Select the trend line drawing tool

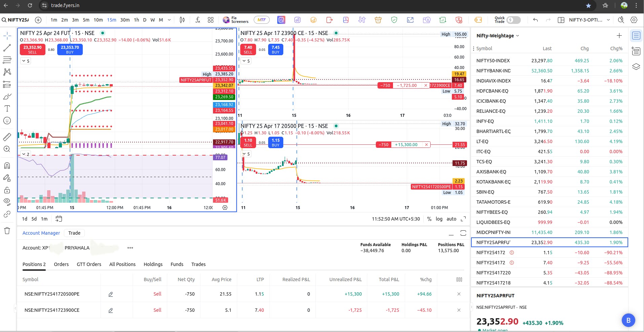click(7, 48)
